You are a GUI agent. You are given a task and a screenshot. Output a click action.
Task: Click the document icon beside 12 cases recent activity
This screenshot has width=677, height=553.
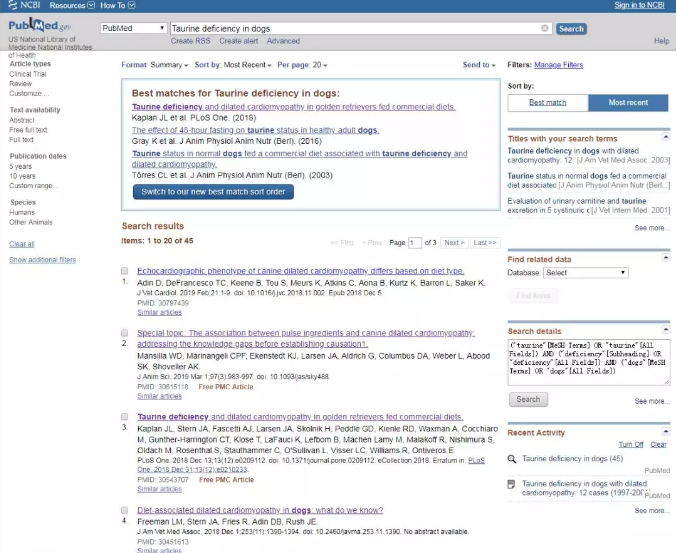tap(512, 484)
